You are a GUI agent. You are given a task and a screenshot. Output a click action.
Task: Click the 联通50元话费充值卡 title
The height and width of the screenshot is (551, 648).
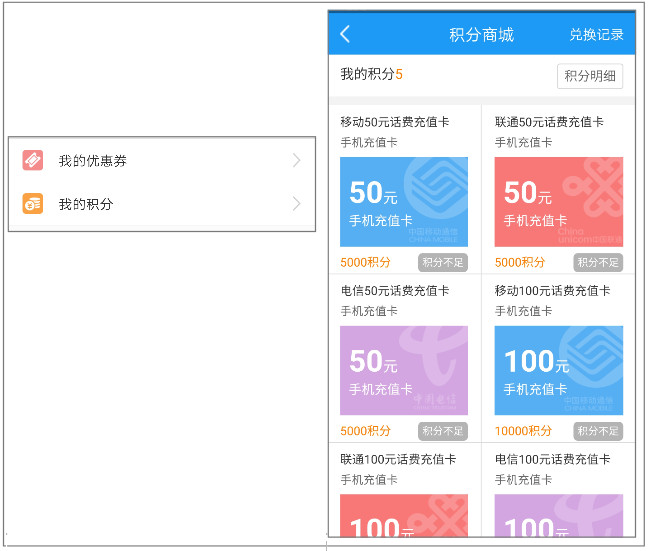[549, 122]
